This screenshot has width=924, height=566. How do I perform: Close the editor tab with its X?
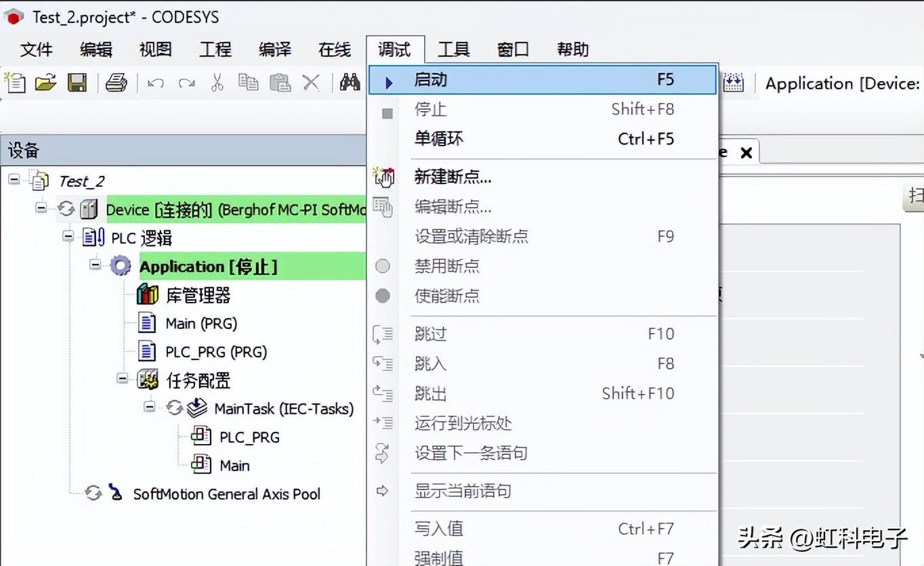(746, 153)
